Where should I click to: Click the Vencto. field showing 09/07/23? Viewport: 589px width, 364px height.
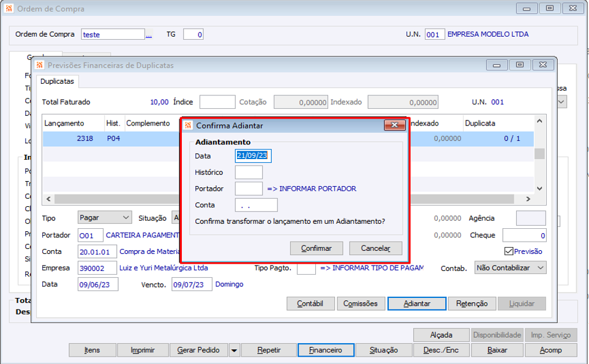click(192, 284)
